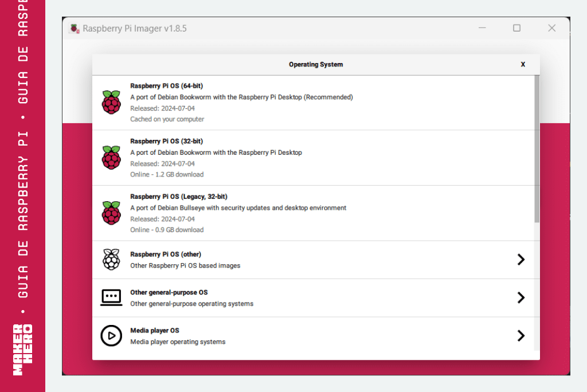Expand Media player OS with its chevron arrow

click(521, 336)
